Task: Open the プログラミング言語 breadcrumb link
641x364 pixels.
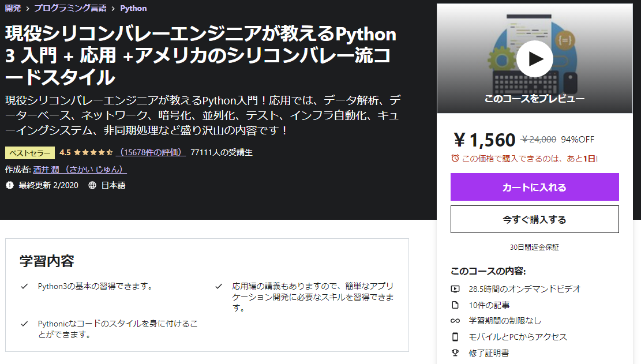Action: coord(70,8)
